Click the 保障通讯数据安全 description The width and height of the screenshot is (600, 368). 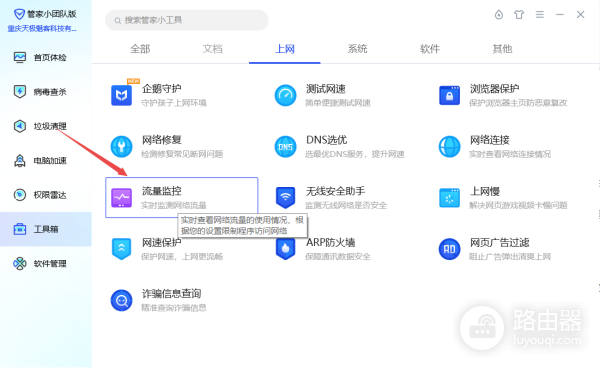pyautogui.click(x=338, y=257)
